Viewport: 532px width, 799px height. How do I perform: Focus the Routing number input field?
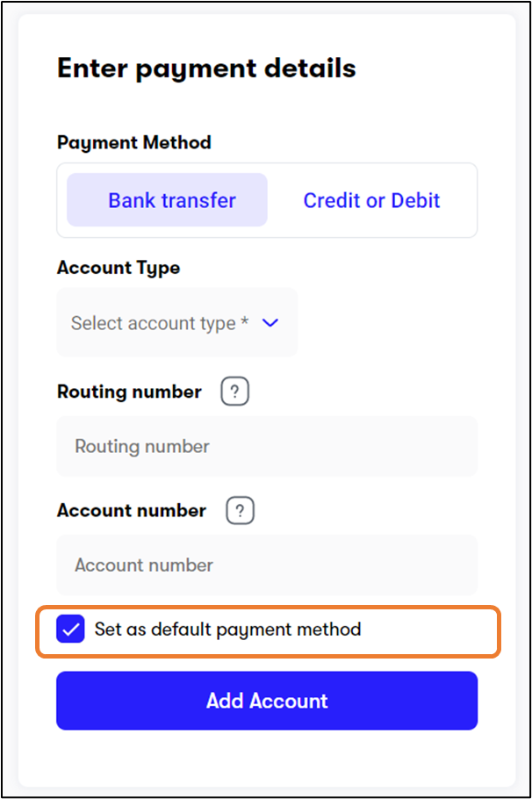tap(267, 446)
